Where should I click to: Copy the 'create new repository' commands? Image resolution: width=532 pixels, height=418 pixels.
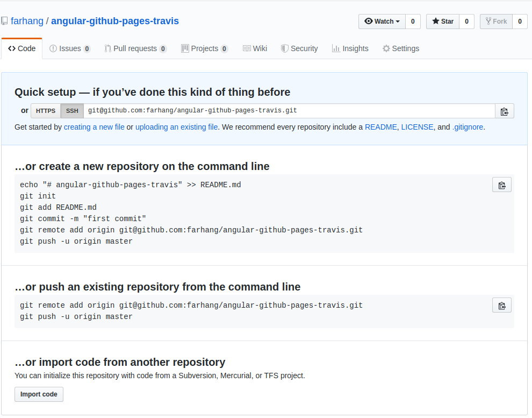point(501,185)
